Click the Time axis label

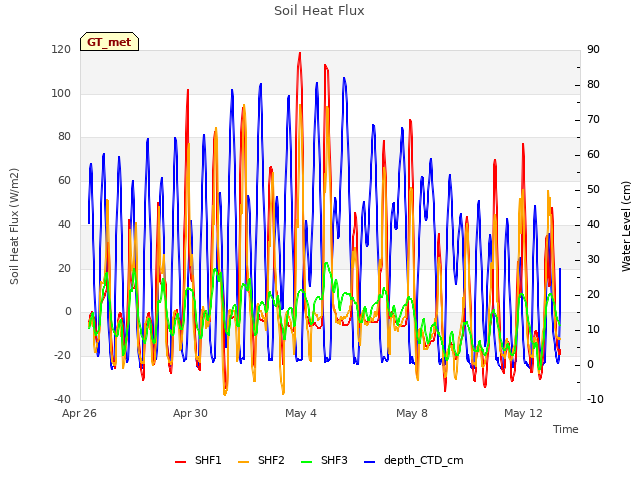(x=566, y=429)
